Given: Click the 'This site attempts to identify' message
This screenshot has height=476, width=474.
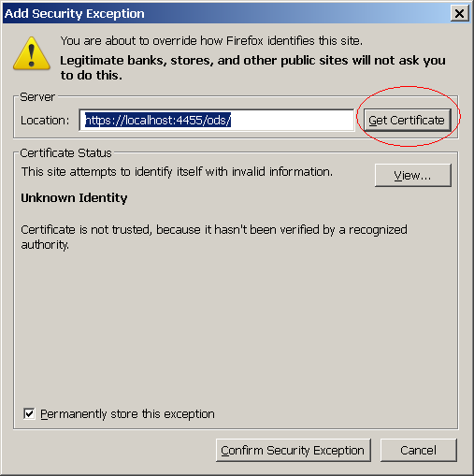Looking at the screenshot, I should coord(177,172).
